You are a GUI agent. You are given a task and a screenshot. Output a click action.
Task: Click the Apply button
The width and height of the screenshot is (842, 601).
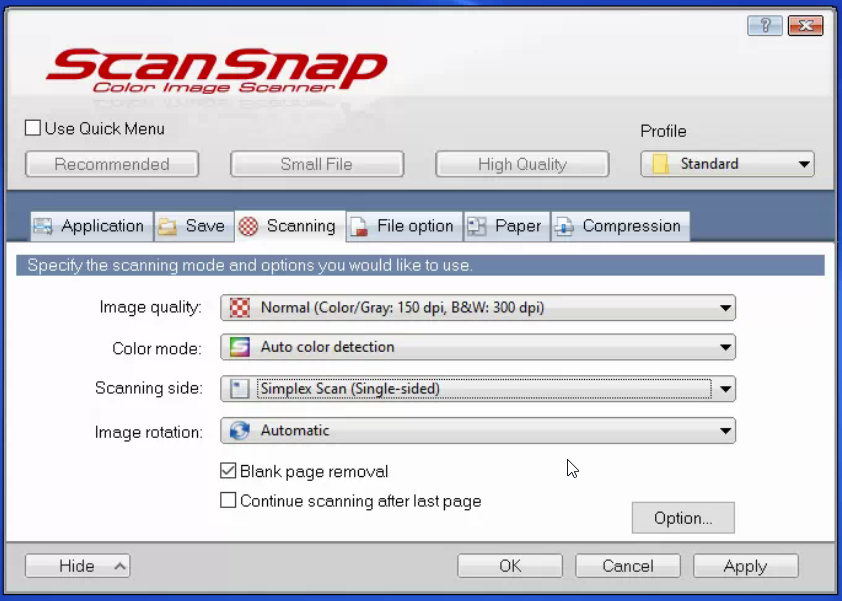click(745, 566)
